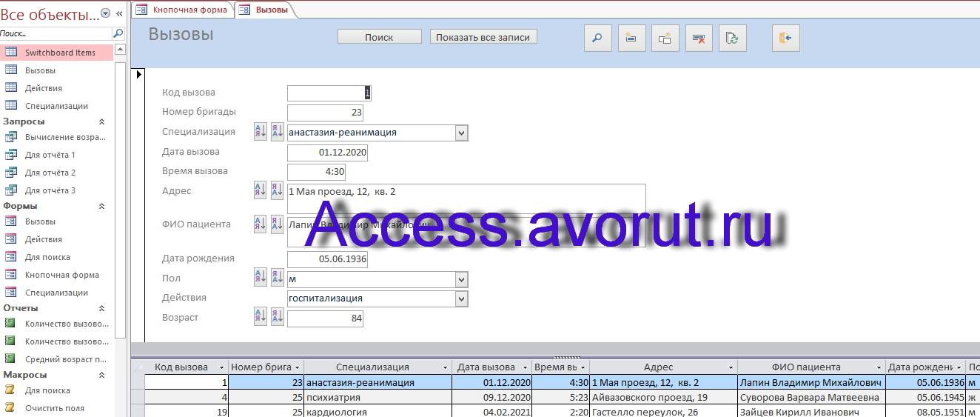Open Switchboard Items table
Screen dimensions: 980x417
tap(57, 53)
